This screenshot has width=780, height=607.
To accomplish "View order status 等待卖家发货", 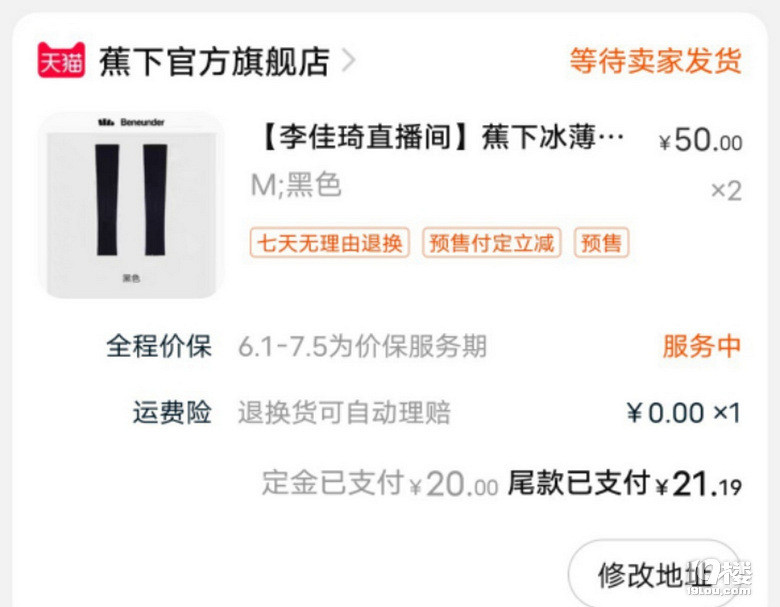I will click(x=656, y=61).
